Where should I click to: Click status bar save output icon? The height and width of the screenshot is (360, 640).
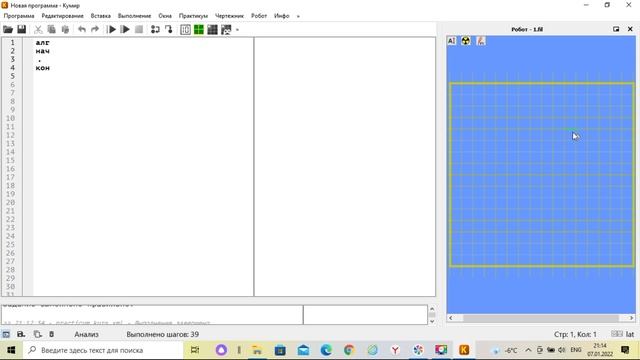(21, 334)
